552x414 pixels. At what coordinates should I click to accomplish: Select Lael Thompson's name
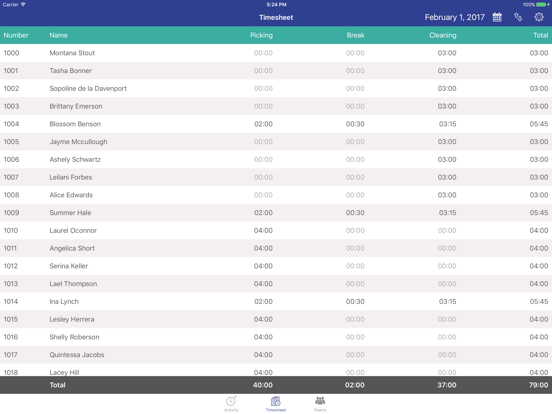73,284
